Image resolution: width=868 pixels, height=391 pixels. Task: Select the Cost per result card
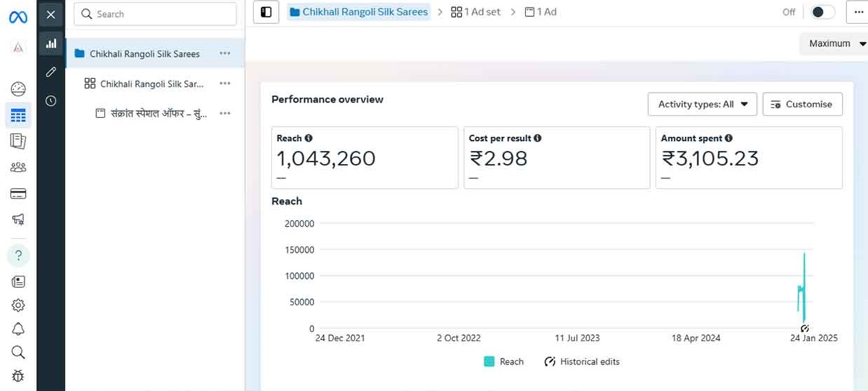tap(557, 158)
